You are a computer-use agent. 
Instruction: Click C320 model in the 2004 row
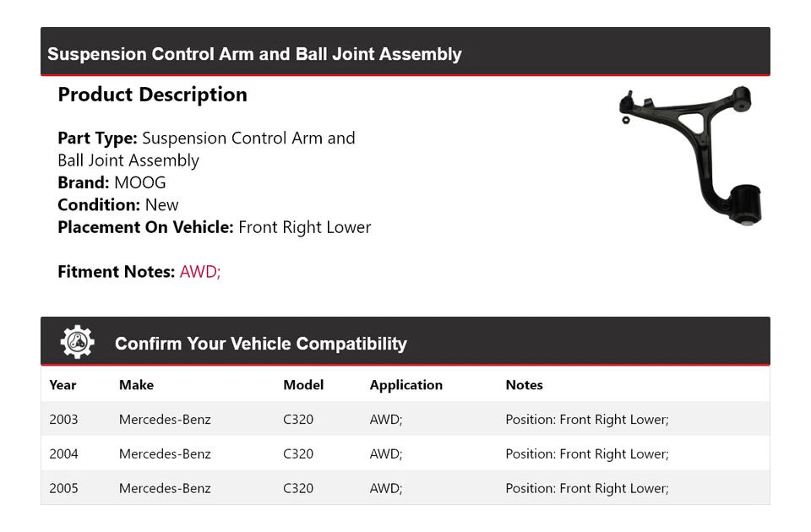[x=298, y=454]
